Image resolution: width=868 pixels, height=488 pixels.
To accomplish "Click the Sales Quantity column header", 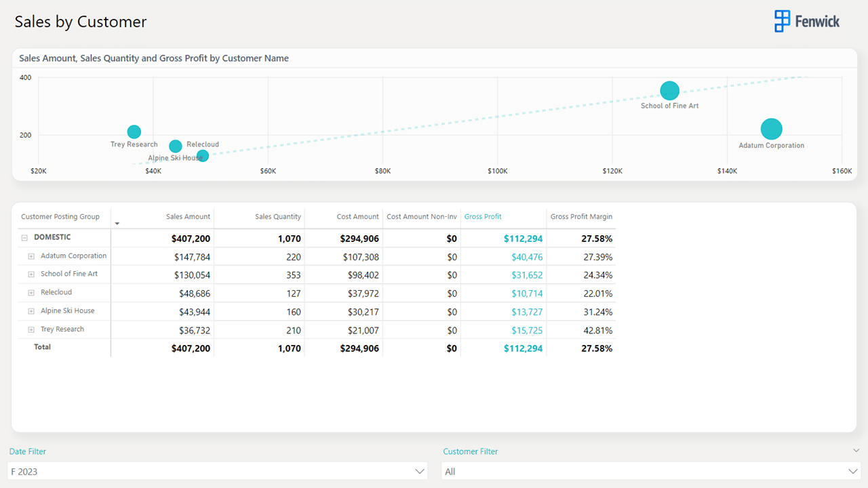I will click(x=277, y=217).
